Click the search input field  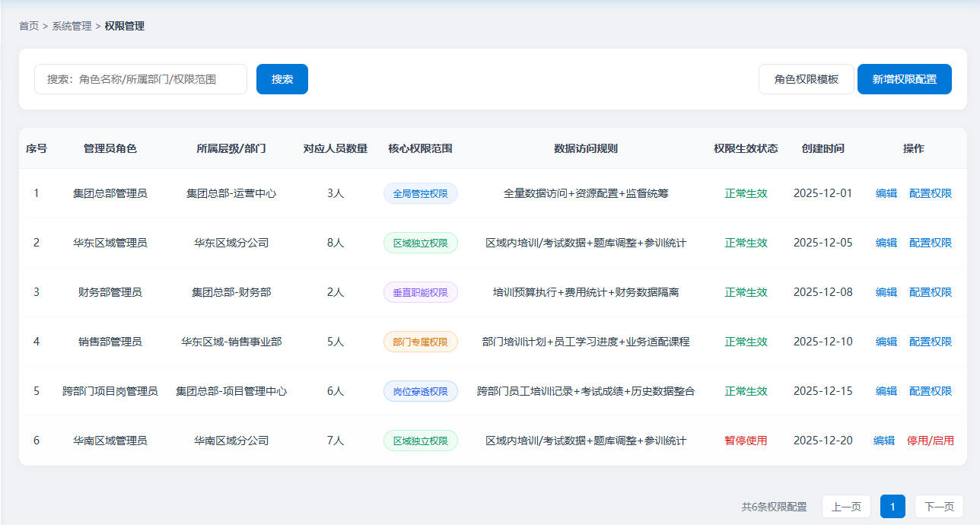click(x=141, y=79)
